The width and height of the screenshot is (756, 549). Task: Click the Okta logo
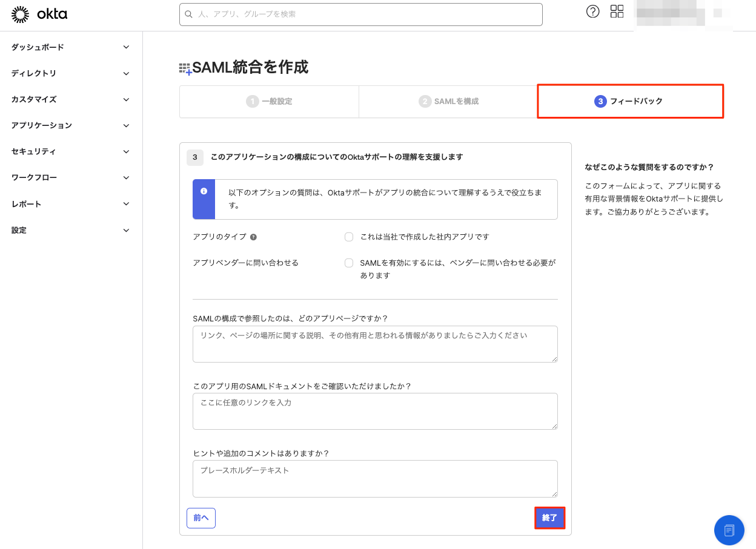click(x=39, y=14)
